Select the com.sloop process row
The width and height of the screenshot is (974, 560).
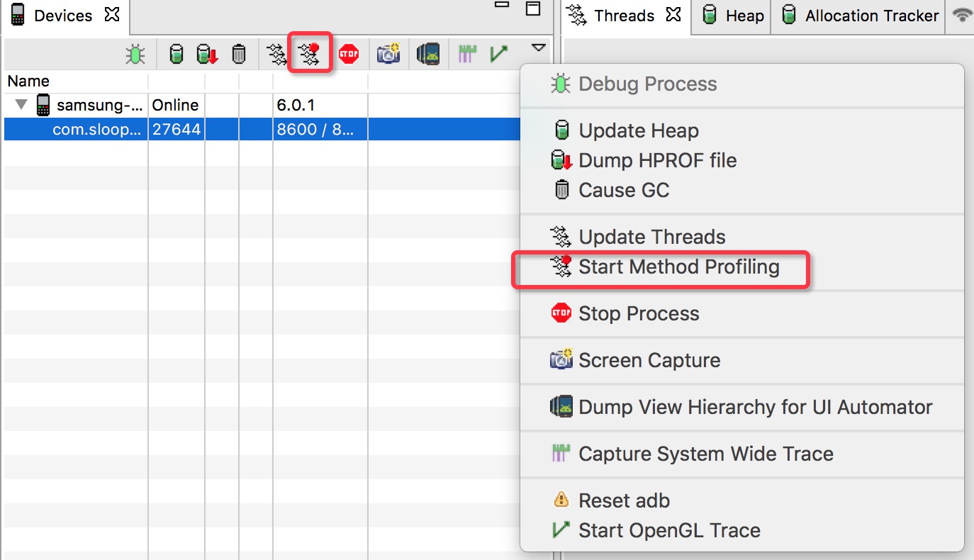coord(262,130)
